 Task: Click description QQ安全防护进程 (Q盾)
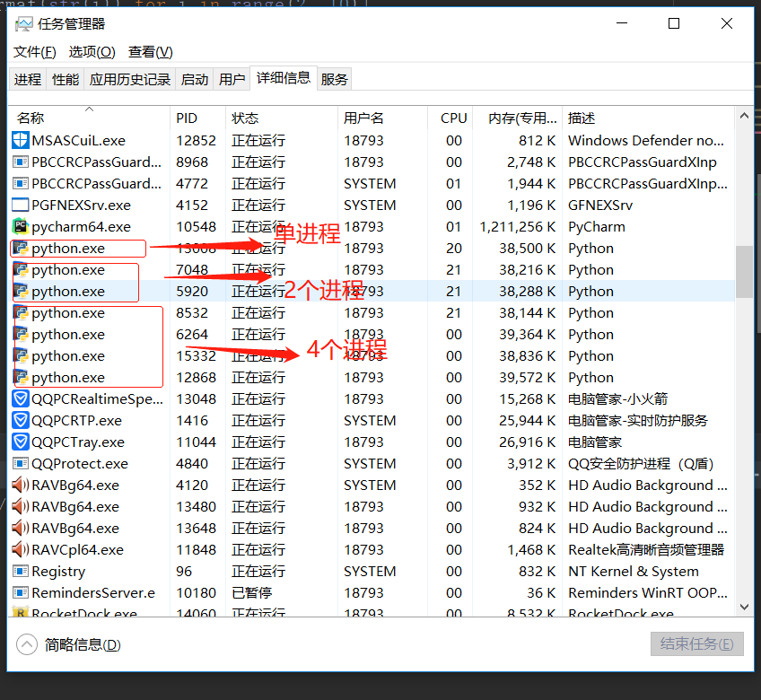tap(641, 464)
